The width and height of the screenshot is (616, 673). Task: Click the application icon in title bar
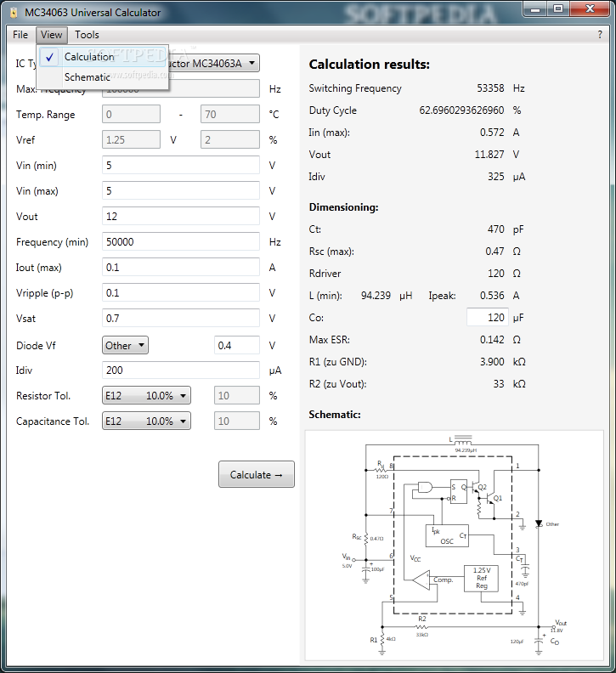click(14, 13)
